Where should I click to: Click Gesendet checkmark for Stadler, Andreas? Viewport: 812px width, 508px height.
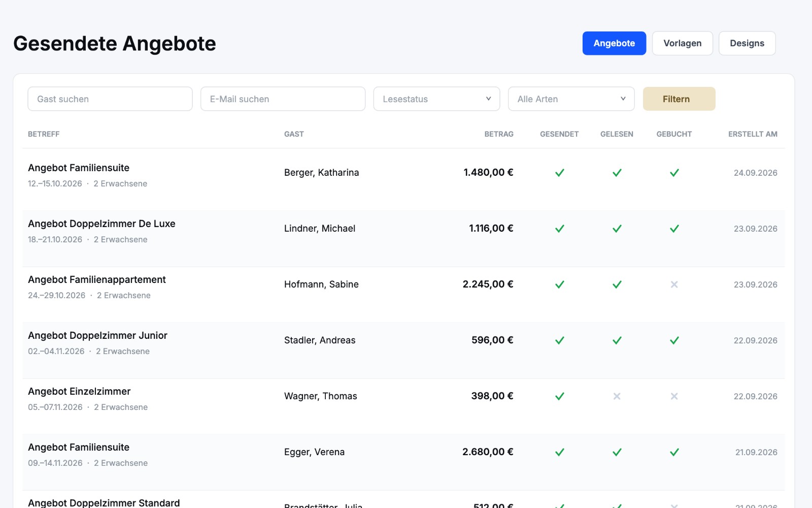(560, 340)
